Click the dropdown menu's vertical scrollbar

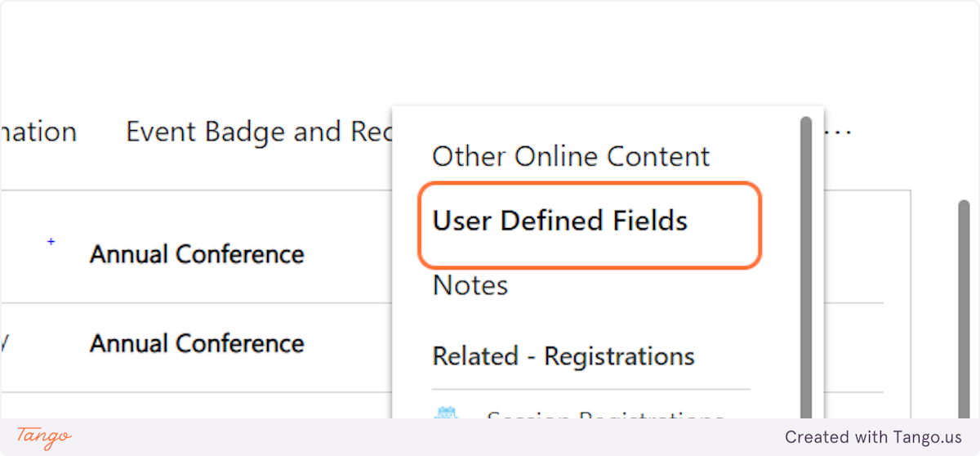806,270
